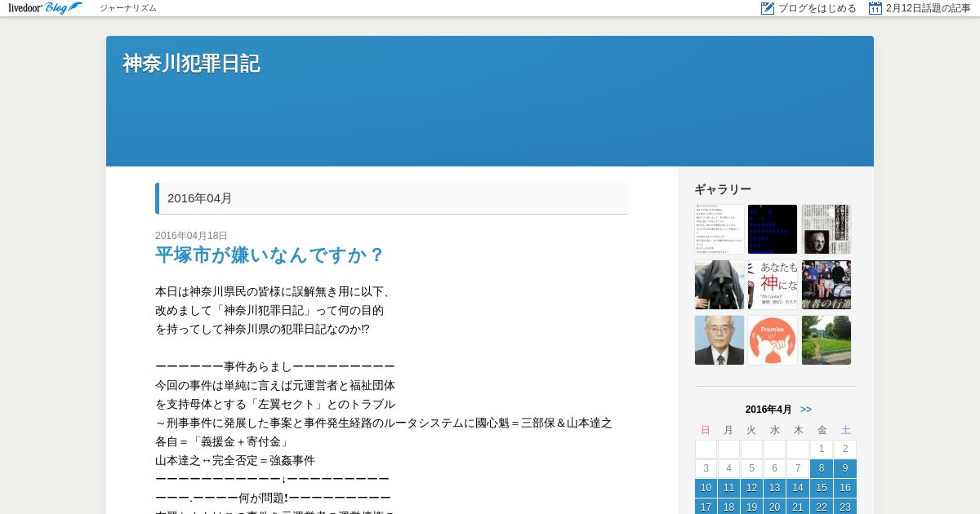Click the 2016年4月 calendar heading
Viewport: 980px width, 514px height.
click(768, 410)
